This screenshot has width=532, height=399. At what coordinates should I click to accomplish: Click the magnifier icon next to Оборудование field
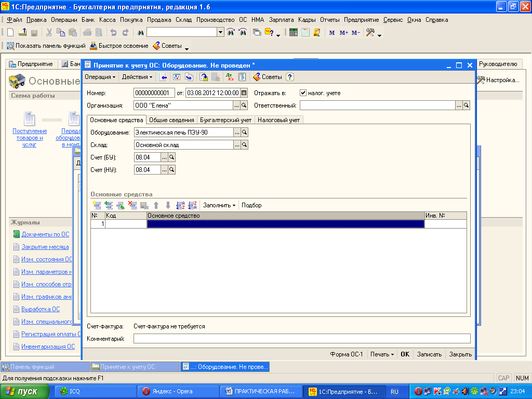pyautogui.click(x=244, y=132)
